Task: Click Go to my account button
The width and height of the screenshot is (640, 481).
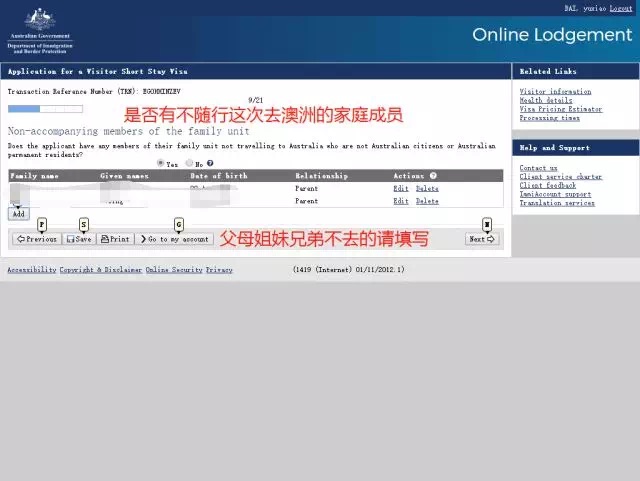Action: [x=175, y=239]
